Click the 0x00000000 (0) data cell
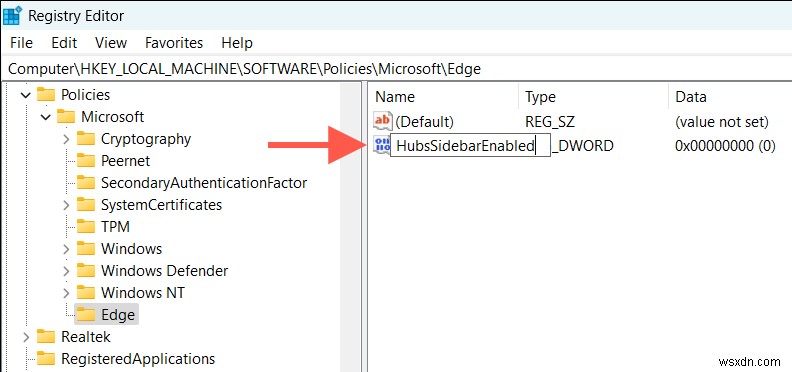 click(725, 146)
